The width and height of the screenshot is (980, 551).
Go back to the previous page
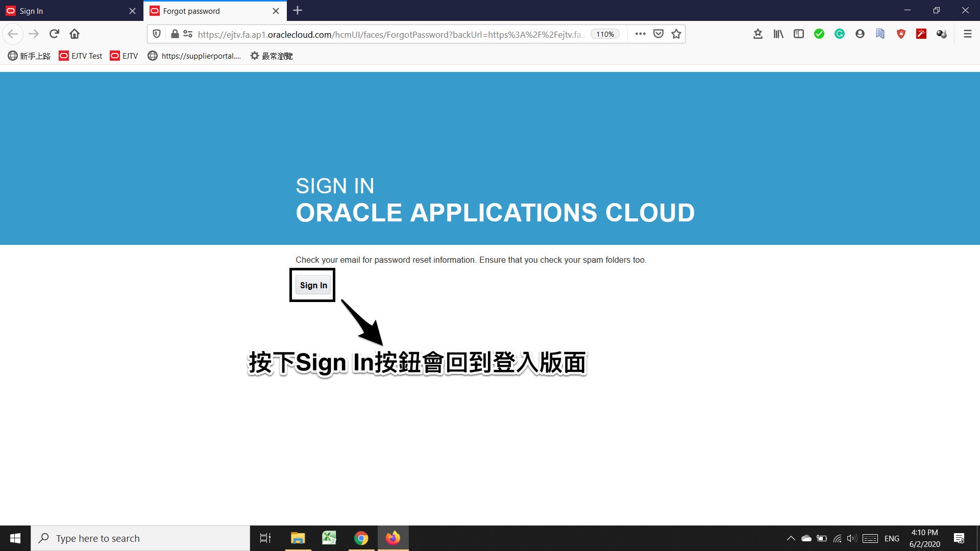pos(13,34)
